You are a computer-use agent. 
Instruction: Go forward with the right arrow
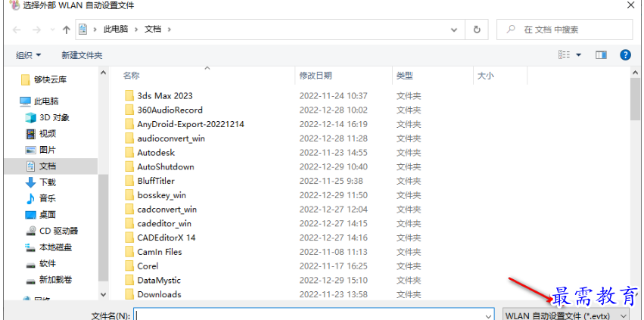pos(36,30)
